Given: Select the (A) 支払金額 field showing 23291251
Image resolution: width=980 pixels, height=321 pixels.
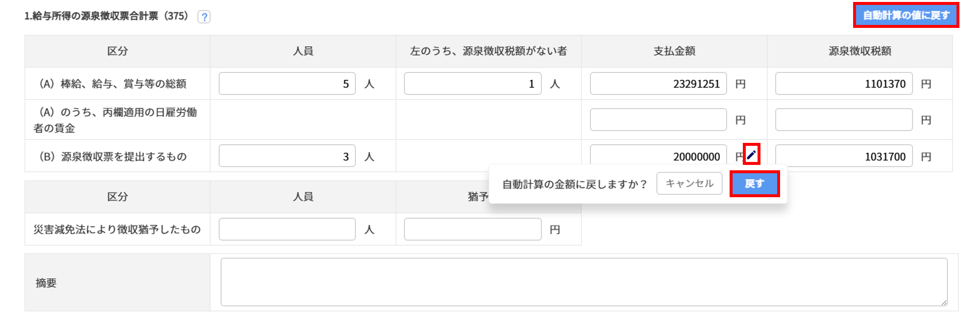Looking at the screenshot, I should tap(658, 84).
